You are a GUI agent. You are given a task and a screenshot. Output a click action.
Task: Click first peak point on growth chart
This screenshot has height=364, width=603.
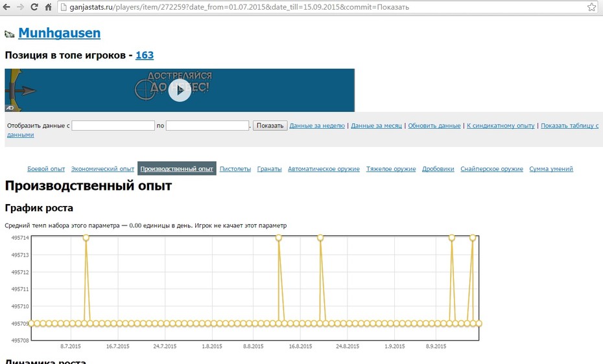[x=86, y=238]
